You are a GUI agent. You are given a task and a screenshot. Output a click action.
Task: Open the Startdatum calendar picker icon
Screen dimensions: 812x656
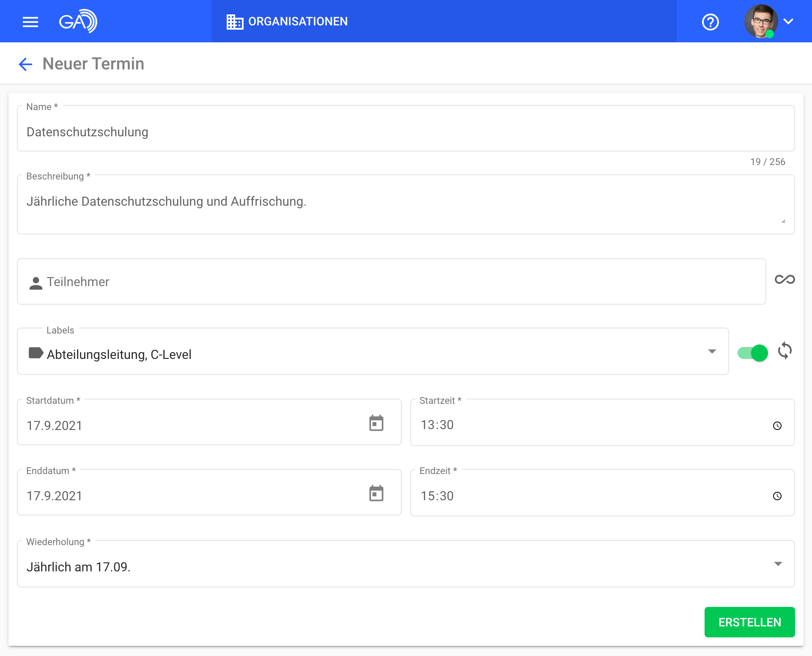(376, 423)
